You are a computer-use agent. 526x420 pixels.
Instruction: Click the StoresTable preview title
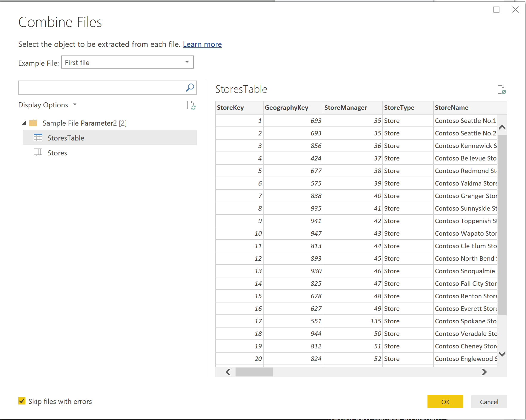241,89
